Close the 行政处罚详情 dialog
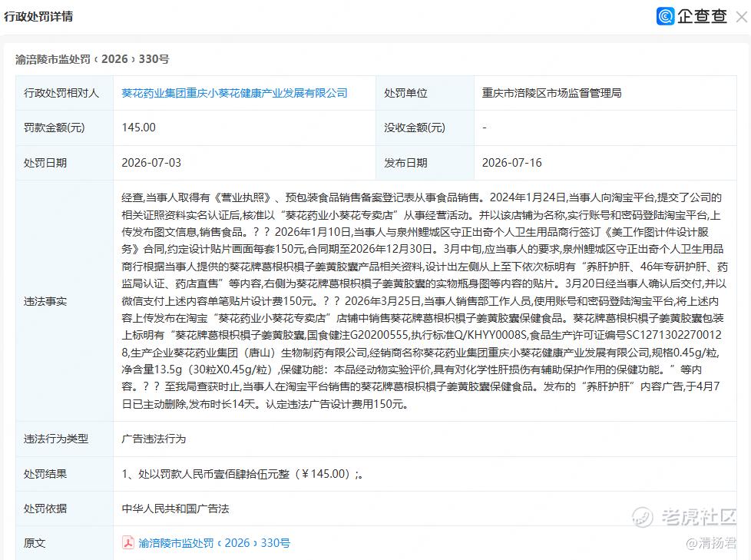Screen dimensions: 751x560 click(x=742, y=17)
